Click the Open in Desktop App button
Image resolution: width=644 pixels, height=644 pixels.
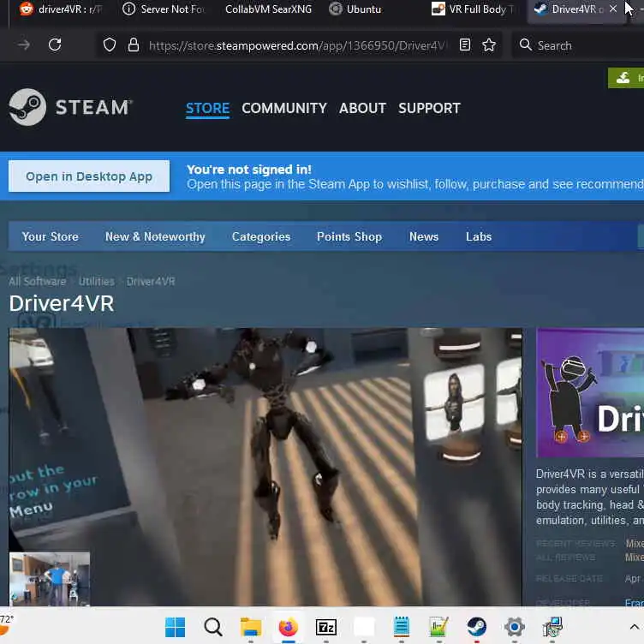[x=89, y=176]
